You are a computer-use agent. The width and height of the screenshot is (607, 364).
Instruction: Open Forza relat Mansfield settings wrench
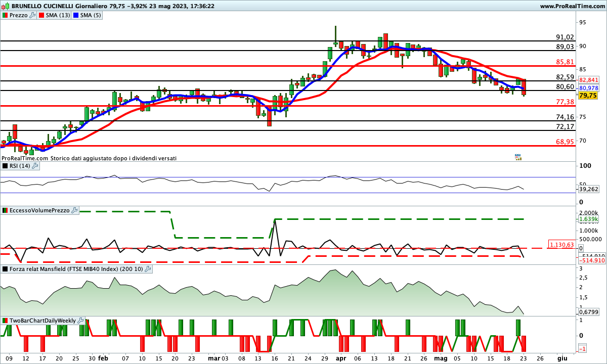pyautogui.click(x=148, y=269)
